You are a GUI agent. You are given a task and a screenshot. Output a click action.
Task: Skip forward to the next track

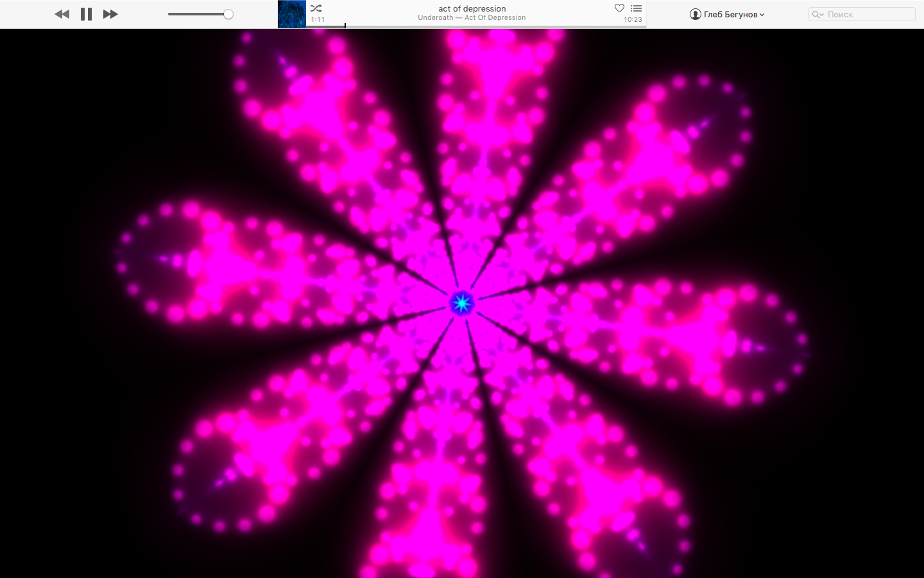pyautogui.click(x=110, y=14)
